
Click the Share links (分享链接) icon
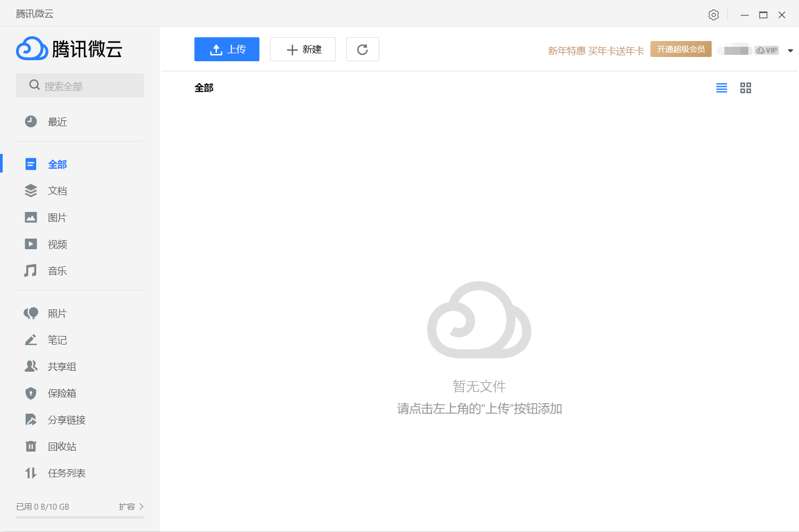pos(31,420)
